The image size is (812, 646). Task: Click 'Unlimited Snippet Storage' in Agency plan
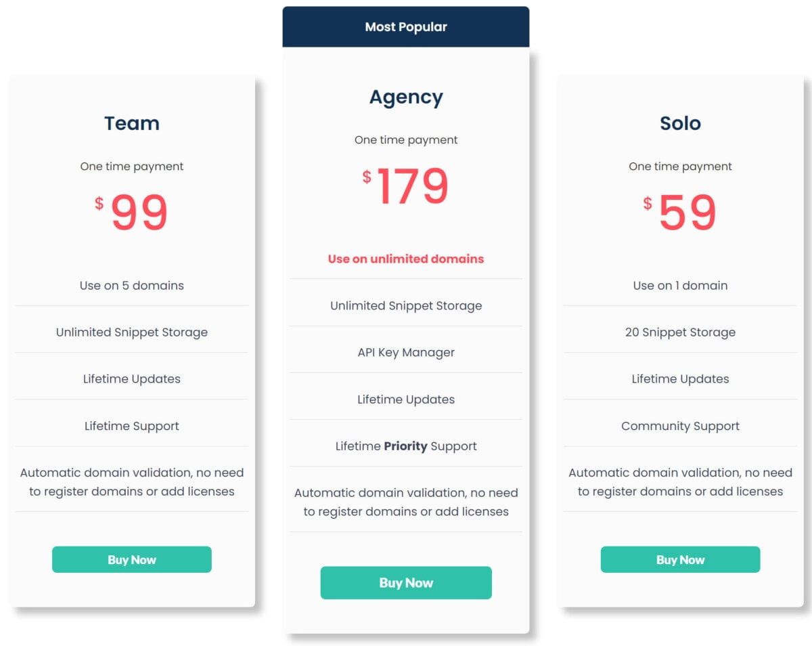[x=406, y=305]
